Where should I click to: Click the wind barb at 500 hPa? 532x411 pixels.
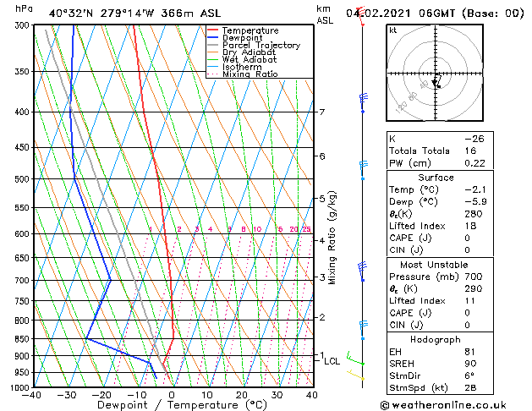[x=364, y=170]
